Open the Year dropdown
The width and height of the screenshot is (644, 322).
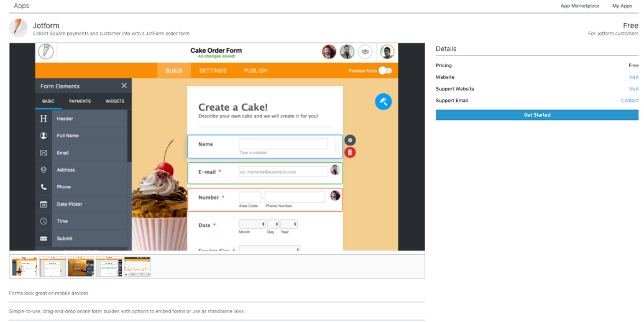(289, 224)
